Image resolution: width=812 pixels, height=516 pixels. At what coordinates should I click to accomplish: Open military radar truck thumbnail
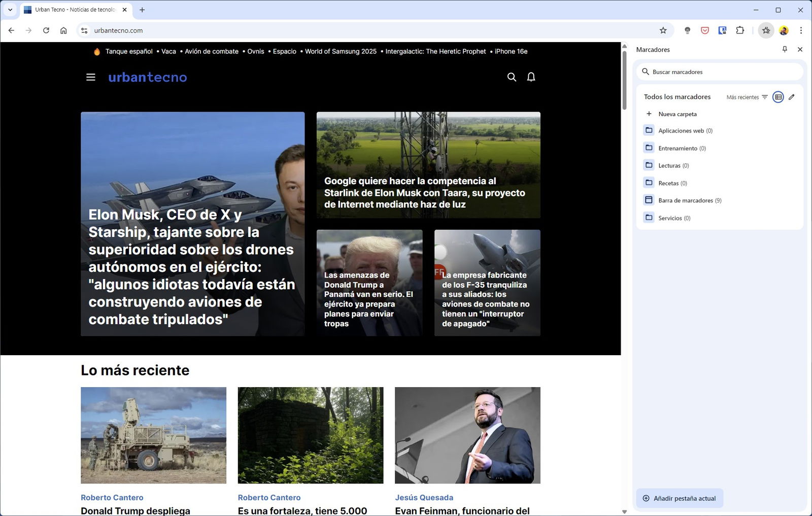pyautogui.click(x=153, y=435)
